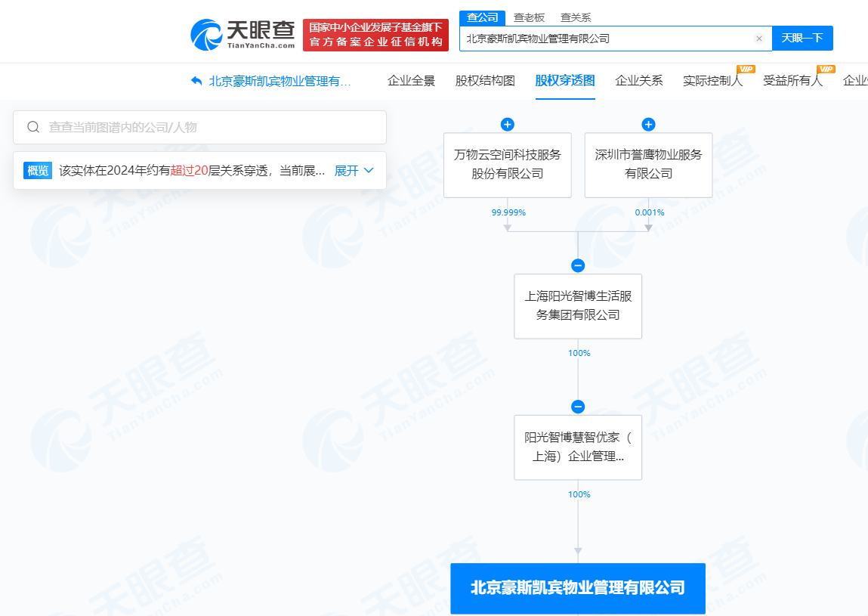868x616 pixels.
Task: Switch to the 企业全景 tab
Action: [412, 80]
